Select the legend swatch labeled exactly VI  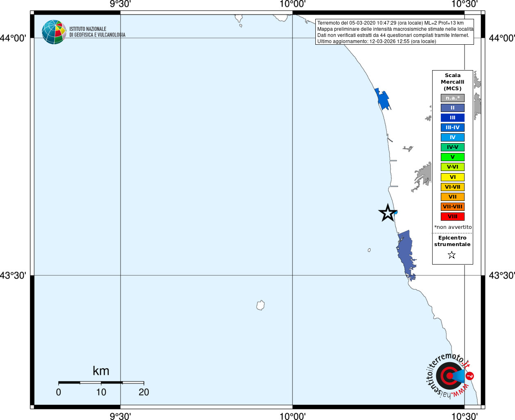tap(453, 177)
